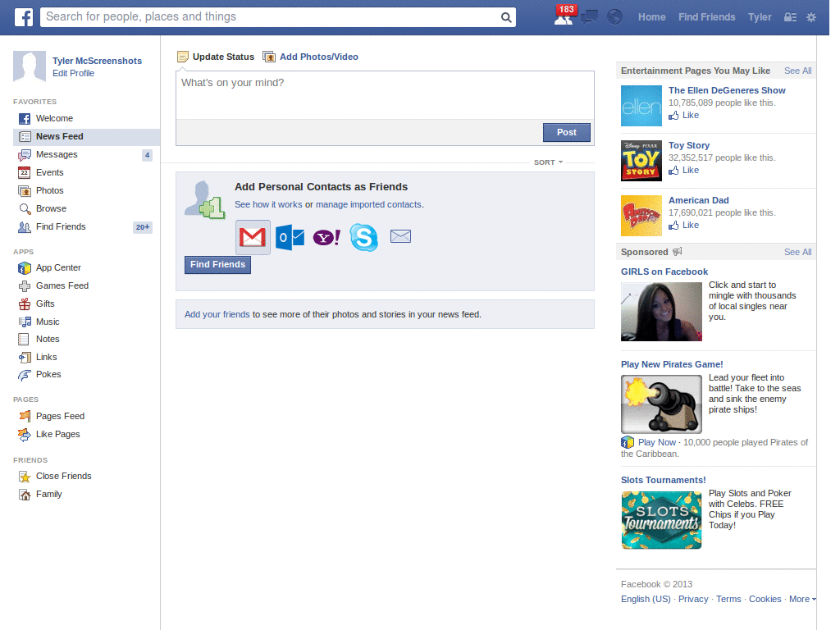
Task: Select the Add Photos/Video tab
Action: pos(311,57)
